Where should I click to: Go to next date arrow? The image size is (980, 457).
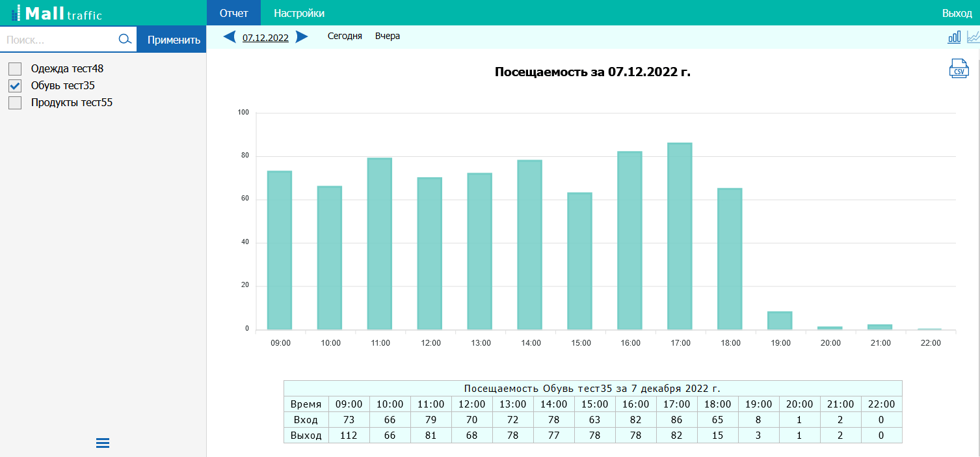tap(302, 37)
